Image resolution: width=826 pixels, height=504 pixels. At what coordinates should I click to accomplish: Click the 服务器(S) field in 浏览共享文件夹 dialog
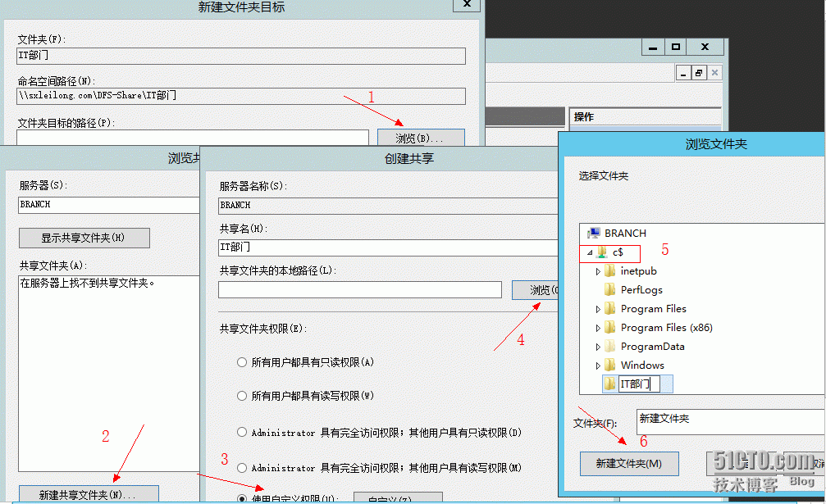tap(108, 205)
